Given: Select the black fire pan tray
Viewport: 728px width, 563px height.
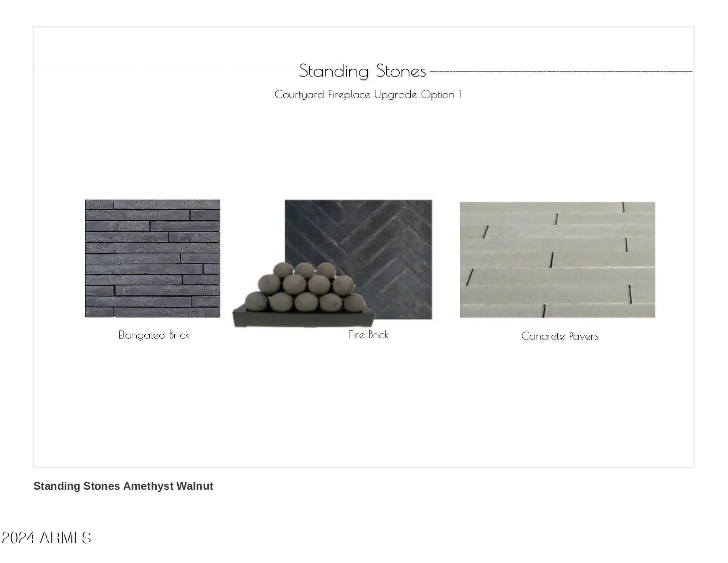Looking at the screenshot, I should click(304, 319).
